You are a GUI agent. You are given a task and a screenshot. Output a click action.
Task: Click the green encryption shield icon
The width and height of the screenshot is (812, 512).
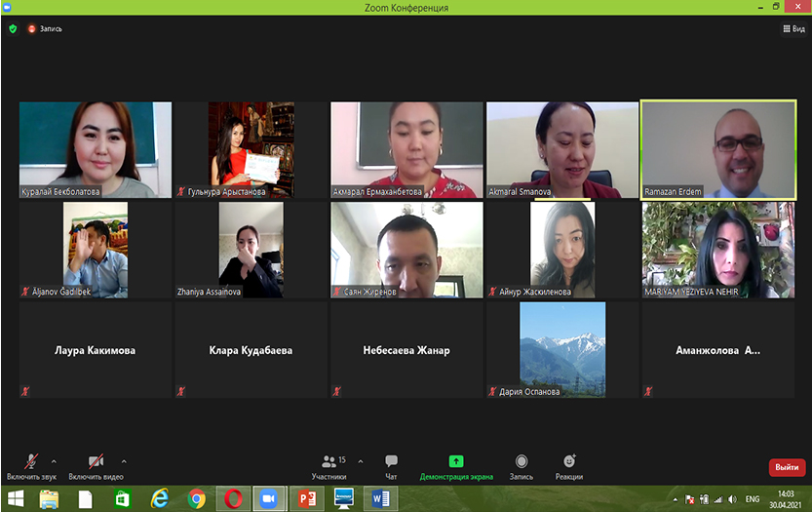point(13,28)
